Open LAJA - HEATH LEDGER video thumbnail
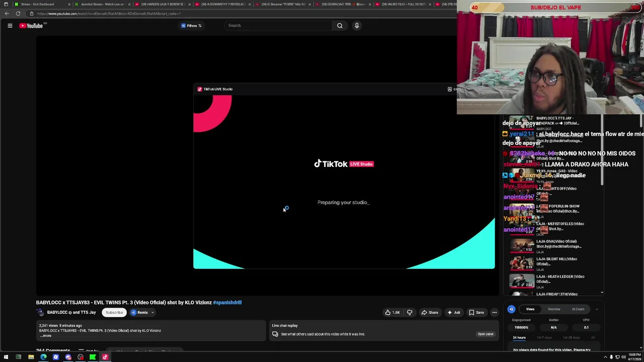 click(x=522, y=281)
